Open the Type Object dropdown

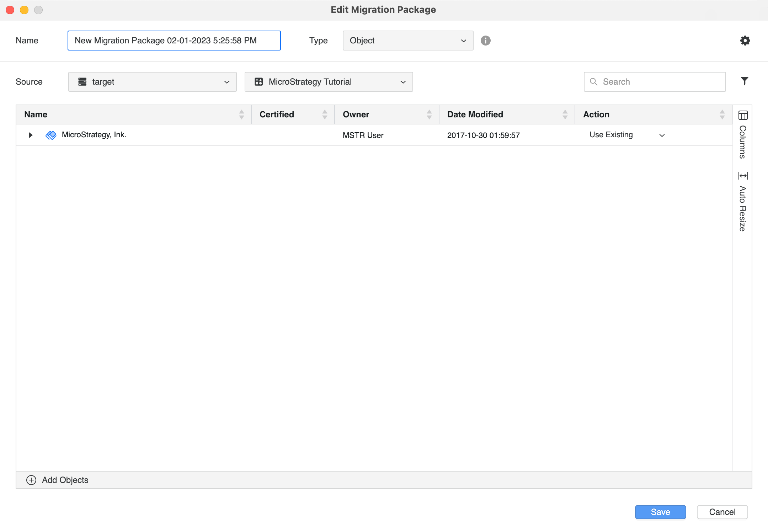click(x=407, y=41)
